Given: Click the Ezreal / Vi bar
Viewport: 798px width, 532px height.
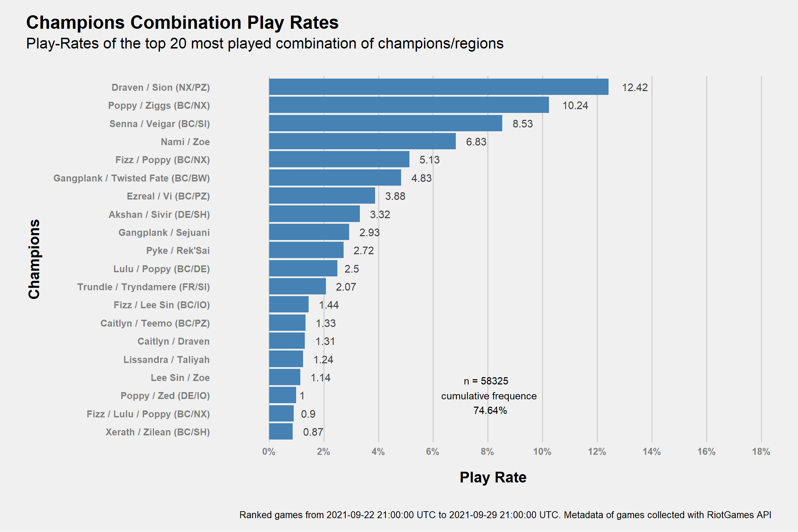Looking at the screenshot, I should (322, 196).
